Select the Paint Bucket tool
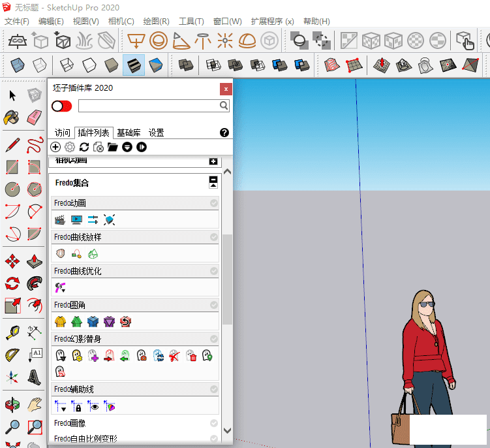 [12, 118]
